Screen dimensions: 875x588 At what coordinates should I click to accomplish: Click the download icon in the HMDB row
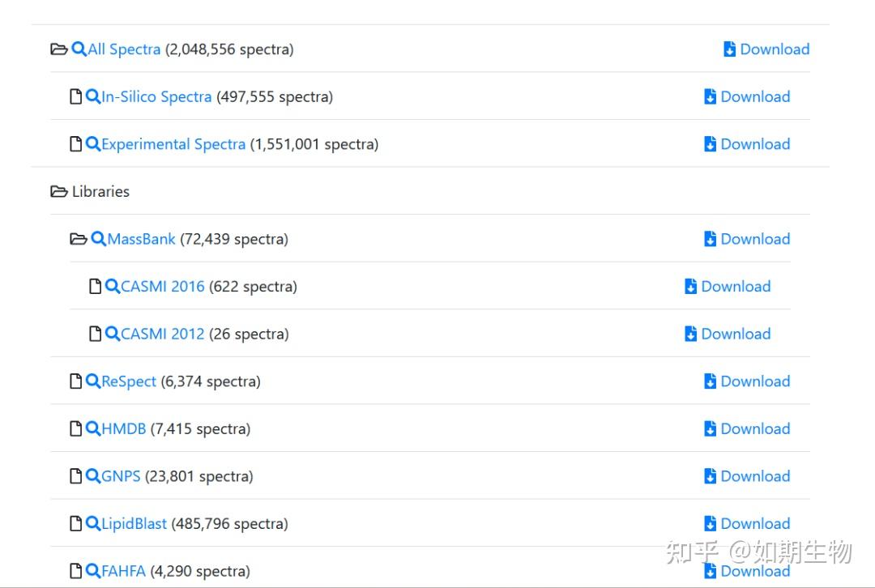tap(711, 428)
